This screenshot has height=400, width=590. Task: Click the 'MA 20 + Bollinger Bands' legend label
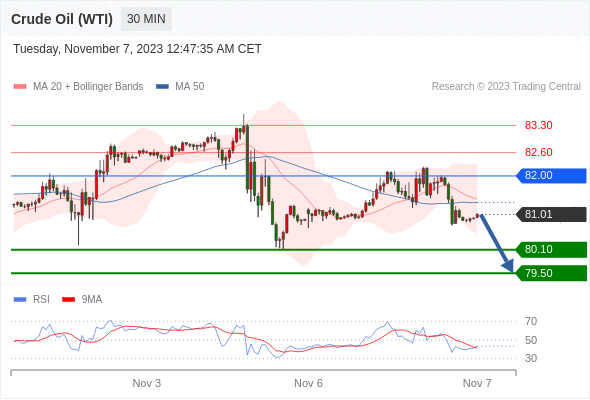88,87
